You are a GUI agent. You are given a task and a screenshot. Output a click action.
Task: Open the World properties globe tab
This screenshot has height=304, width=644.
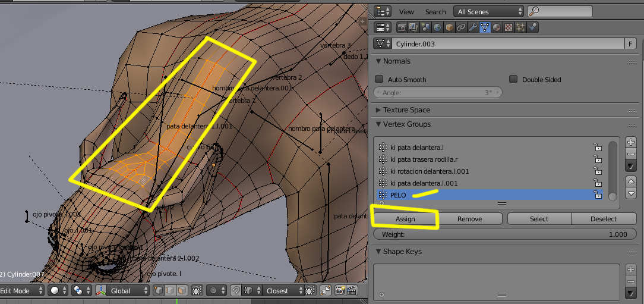[437, 27]
